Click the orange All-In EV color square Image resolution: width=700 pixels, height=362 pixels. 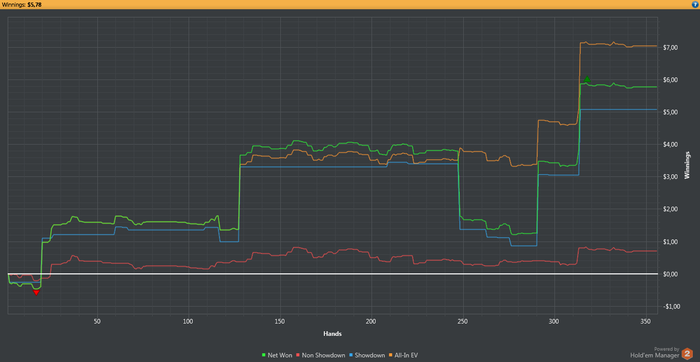click(392, 355)
